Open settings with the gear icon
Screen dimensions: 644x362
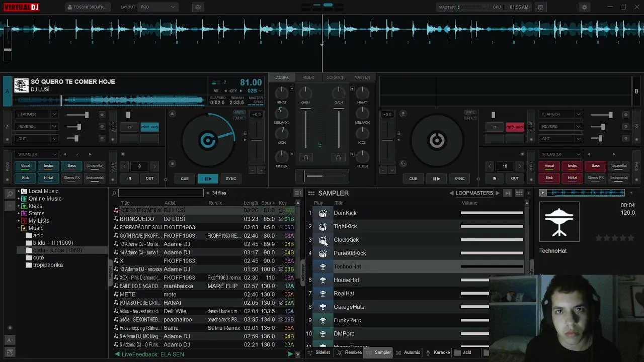(584, 8)
